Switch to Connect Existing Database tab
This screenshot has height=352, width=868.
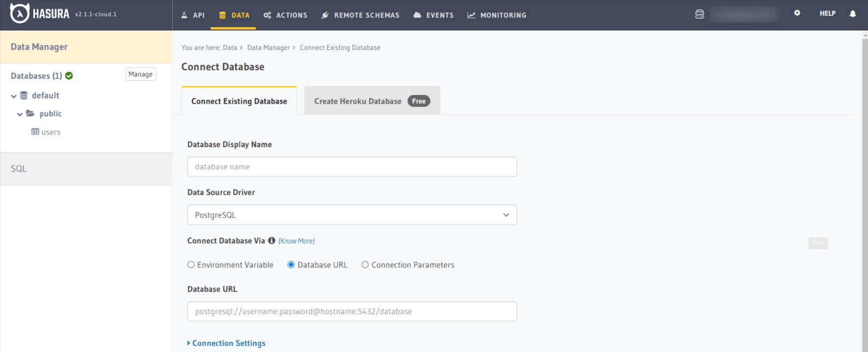point(239,101)
